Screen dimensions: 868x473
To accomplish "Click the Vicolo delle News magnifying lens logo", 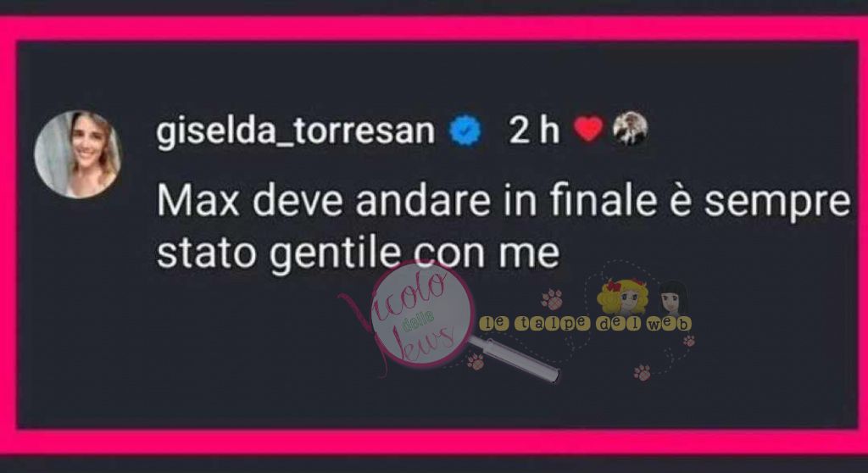I will coord(422,314).
